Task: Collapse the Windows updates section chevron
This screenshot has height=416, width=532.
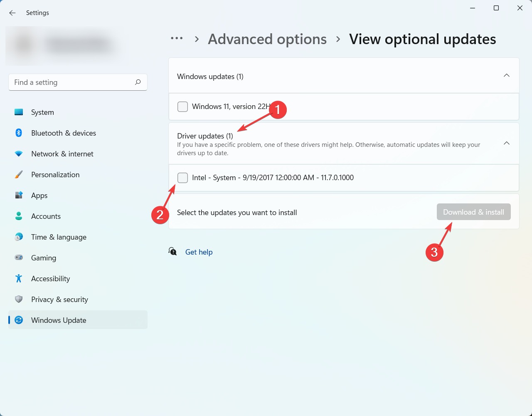Action: [x=507, y=76]
